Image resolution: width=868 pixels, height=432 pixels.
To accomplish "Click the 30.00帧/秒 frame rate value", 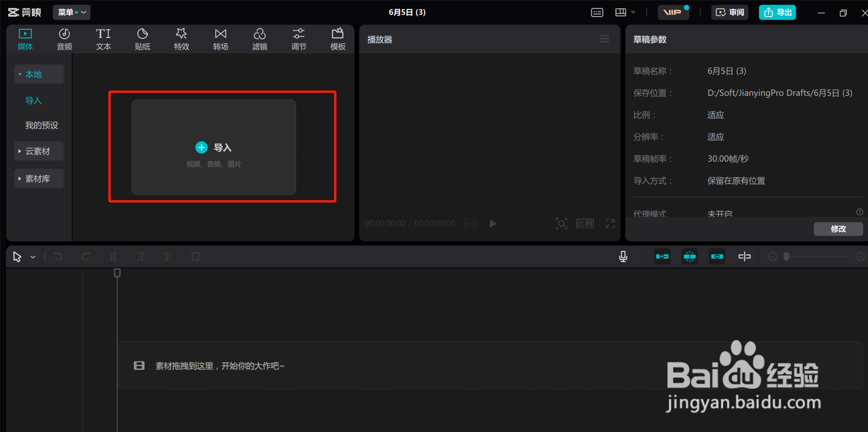I will (x=728, y=159).
